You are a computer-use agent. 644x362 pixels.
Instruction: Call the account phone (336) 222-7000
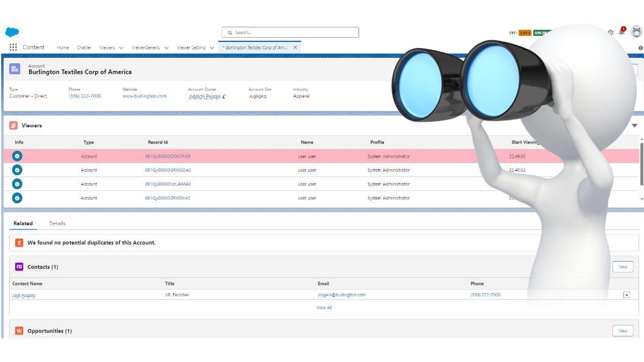click(x=85, y=96)
